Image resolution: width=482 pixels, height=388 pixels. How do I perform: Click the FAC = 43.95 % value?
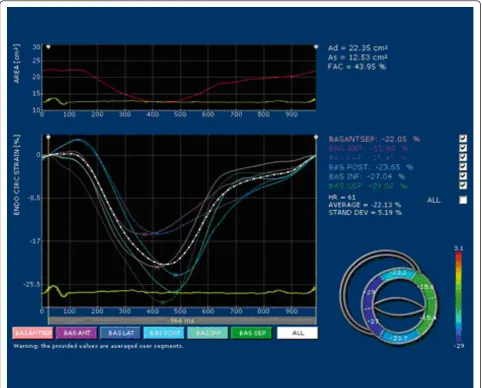tap(357, 67)
